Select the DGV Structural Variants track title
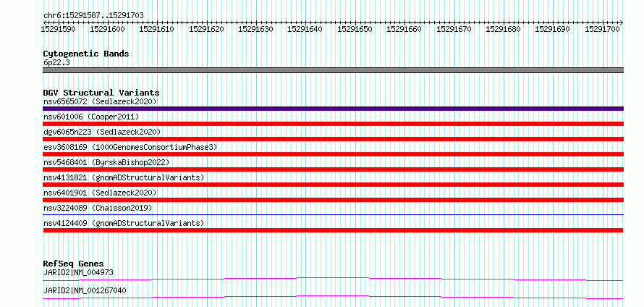Viewport: 644px width, 307px height. click(x=101, y=93)
